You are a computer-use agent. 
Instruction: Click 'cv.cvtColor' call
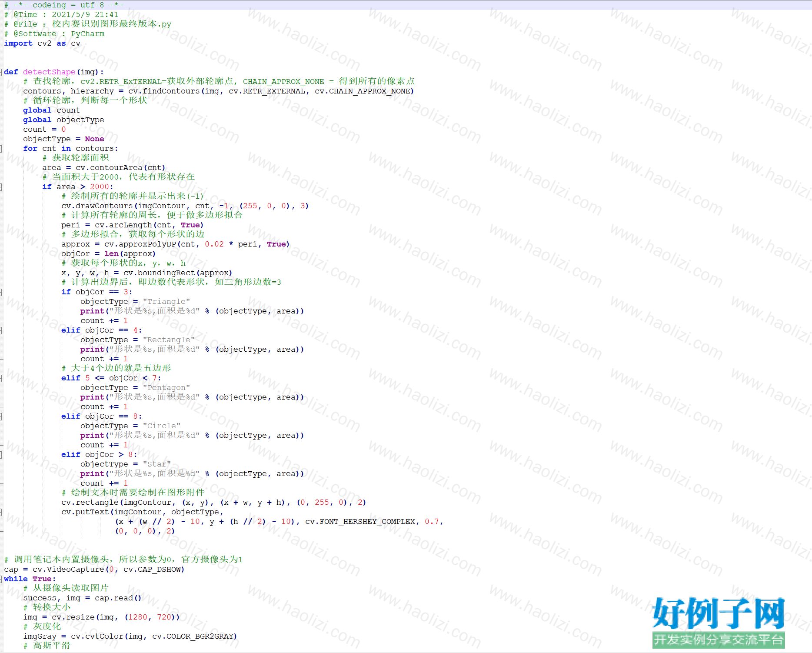click(97, 636)
